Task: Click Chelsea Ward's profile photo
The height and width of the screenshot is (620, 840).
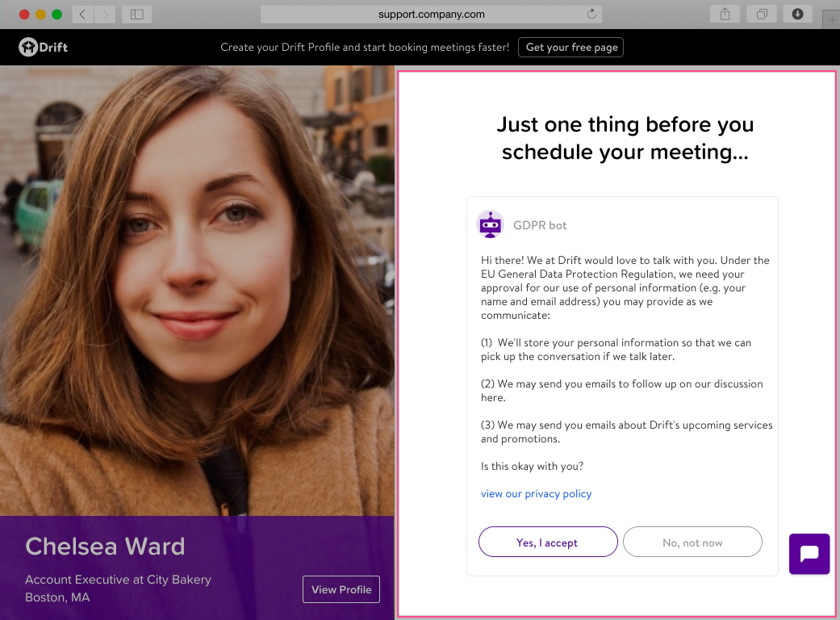Action: click(197, 291)
